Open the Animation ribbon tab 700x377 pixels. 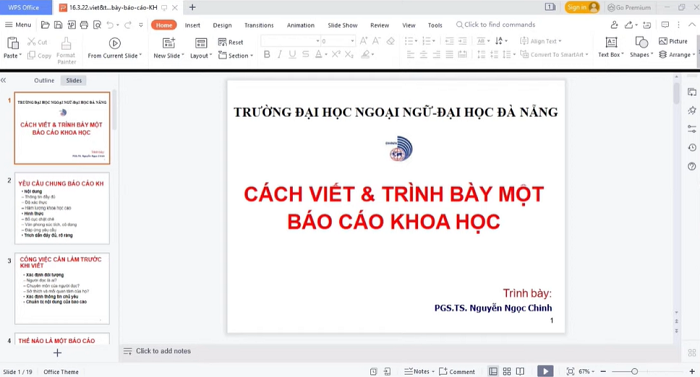300,25
